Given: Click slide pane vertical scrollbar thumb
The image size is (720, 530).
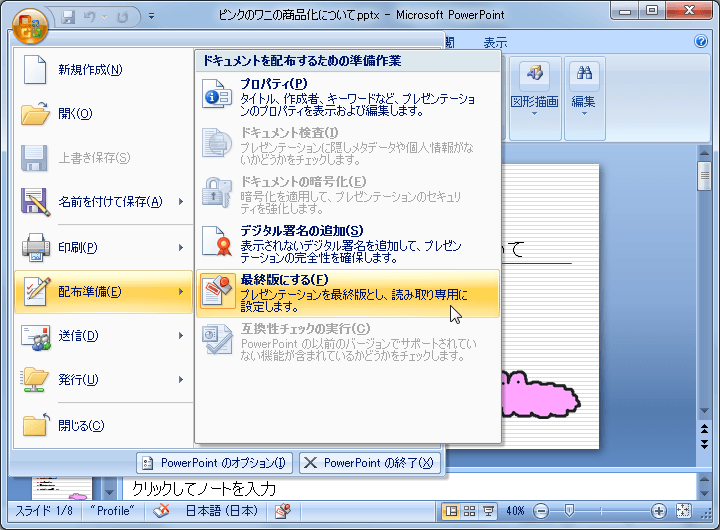Looking at the screenshot, I should coord(704,176).
